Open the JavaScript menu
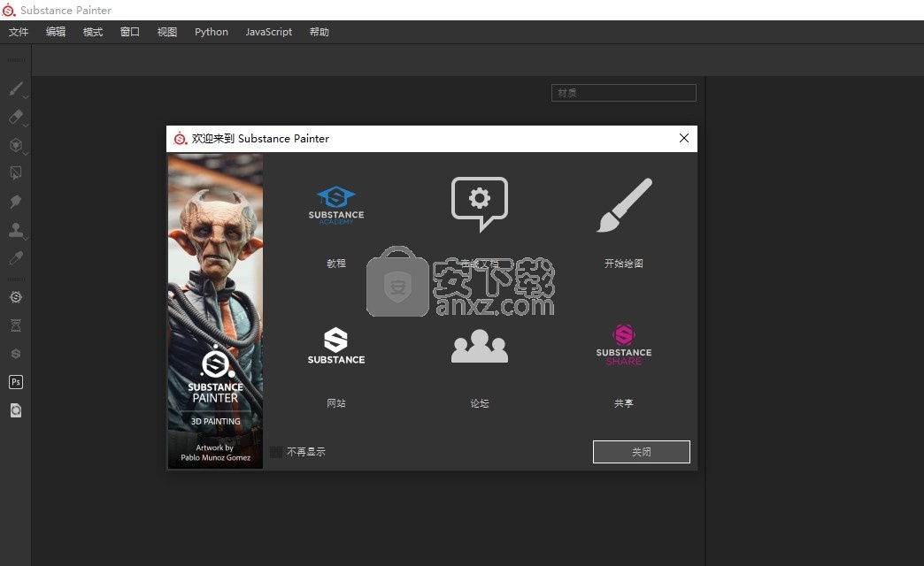This screenshot has height=566, width=924. (x=269, y=32)
